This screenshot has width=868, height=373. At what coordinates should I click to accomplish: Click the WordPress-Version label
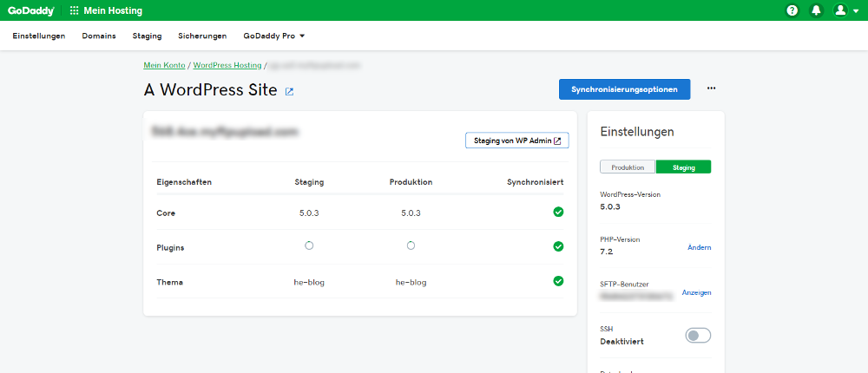click(x=630, y=195)
